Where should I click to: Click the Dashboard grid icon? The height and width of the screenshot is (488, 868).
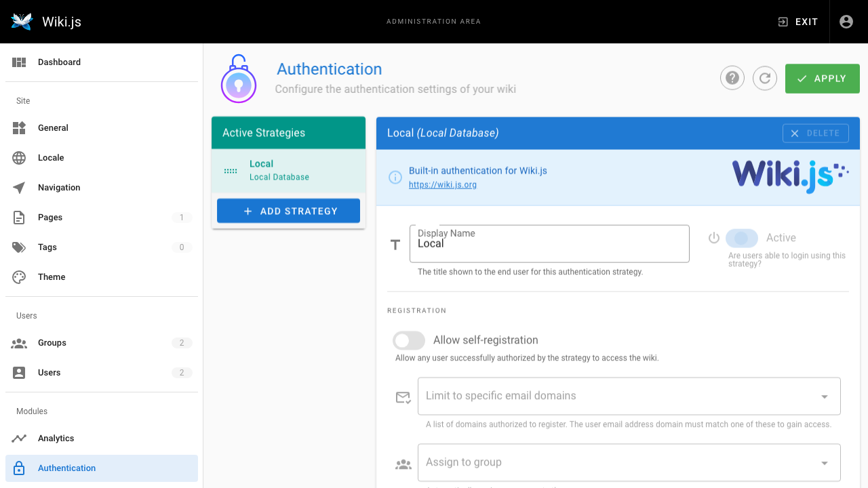pyautogui.click(x=19, y=62)
